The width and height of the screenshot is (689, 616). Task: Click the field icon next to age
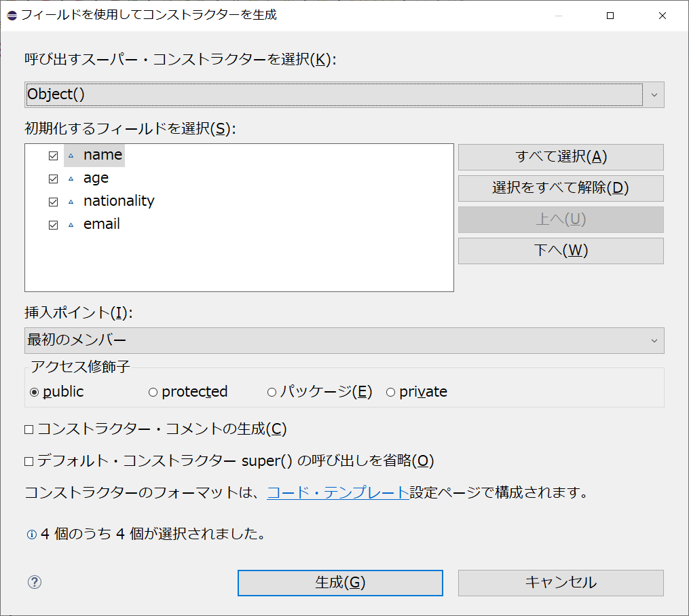[x=73, y=178]
